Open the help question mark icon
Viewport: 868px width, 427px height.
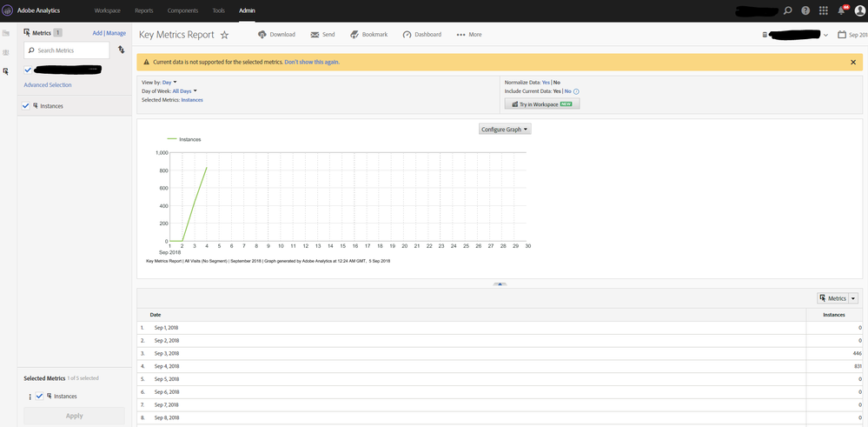pyautogui.click(x=805, y=10)
